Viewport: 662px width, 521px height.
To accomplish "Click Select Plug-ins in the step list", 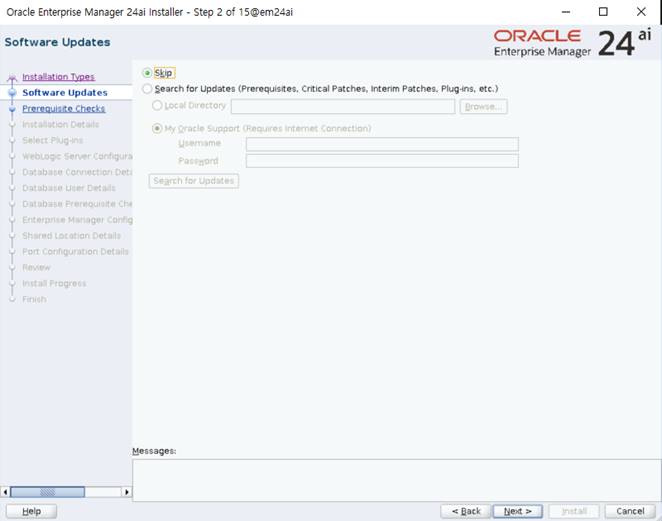I will coord(52,140).
